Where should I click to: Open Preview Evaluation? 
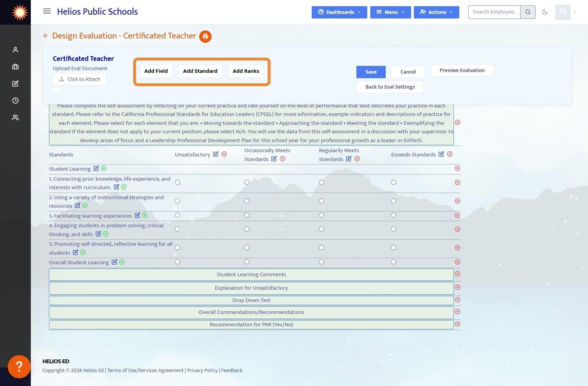pyautogui.click(x=462, y=70)
